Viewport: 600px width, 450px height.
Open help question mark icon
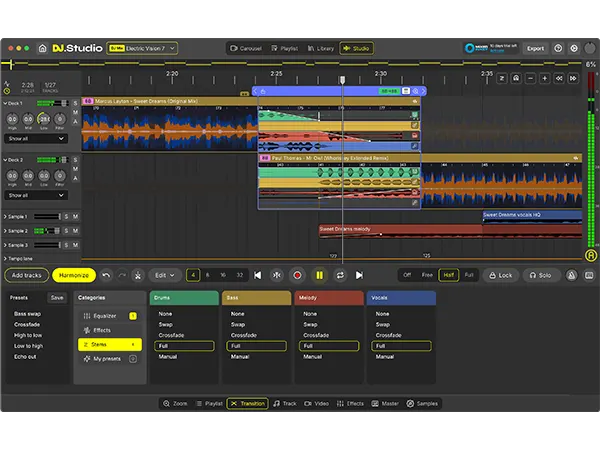coord(558,48)
